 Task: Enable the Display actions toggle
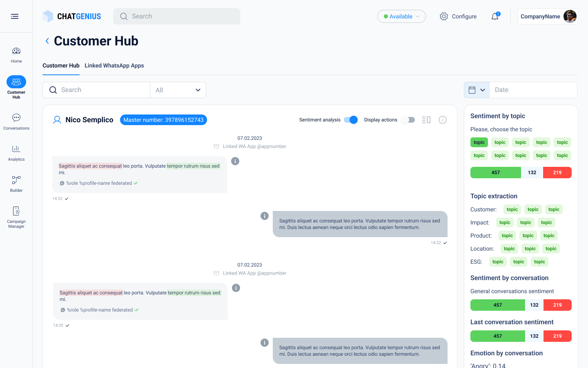(408, 120)
